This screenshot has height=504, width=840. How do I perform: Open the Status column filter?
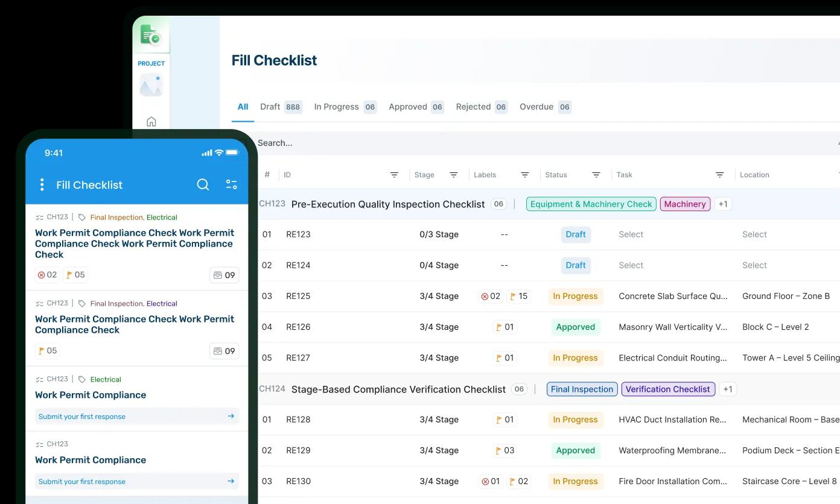click(x=596, y=175)
